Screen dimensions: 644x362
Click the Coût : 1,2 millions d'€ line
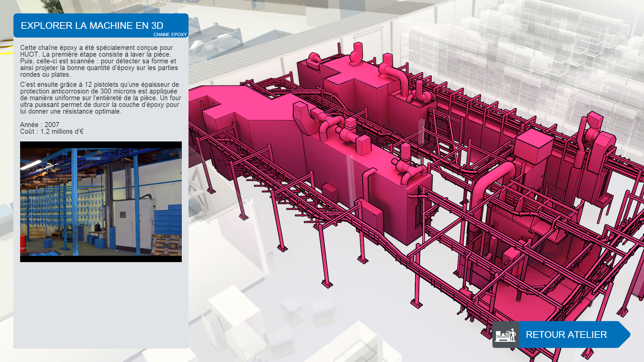[x=52, y=131]
